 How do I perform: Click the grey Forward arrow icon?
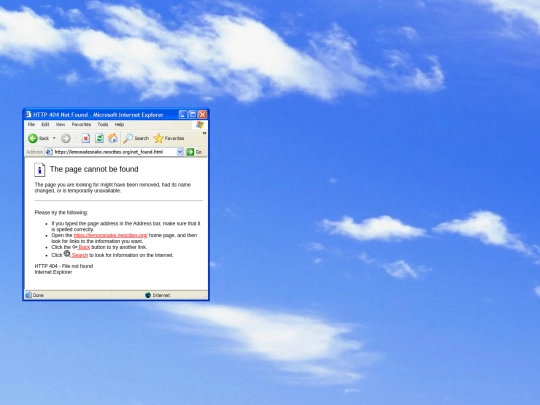tap(66, 138)
